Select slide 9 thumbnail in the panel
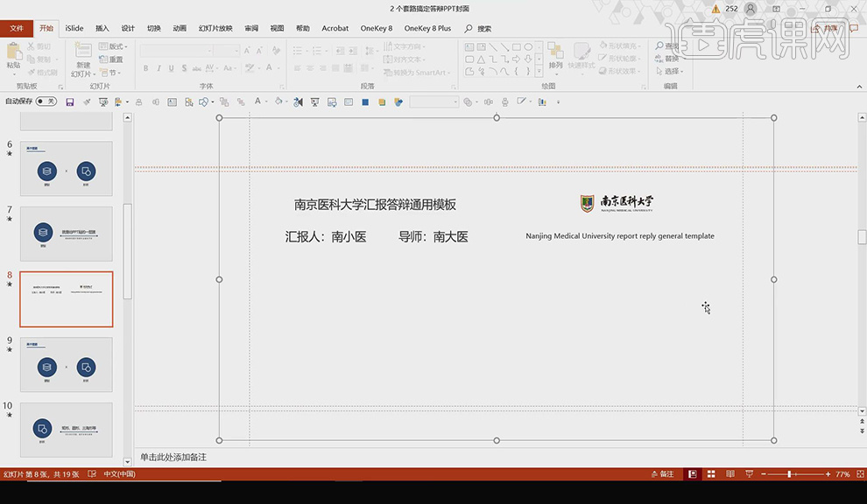 pyautogui.click(x=66, y=363)
